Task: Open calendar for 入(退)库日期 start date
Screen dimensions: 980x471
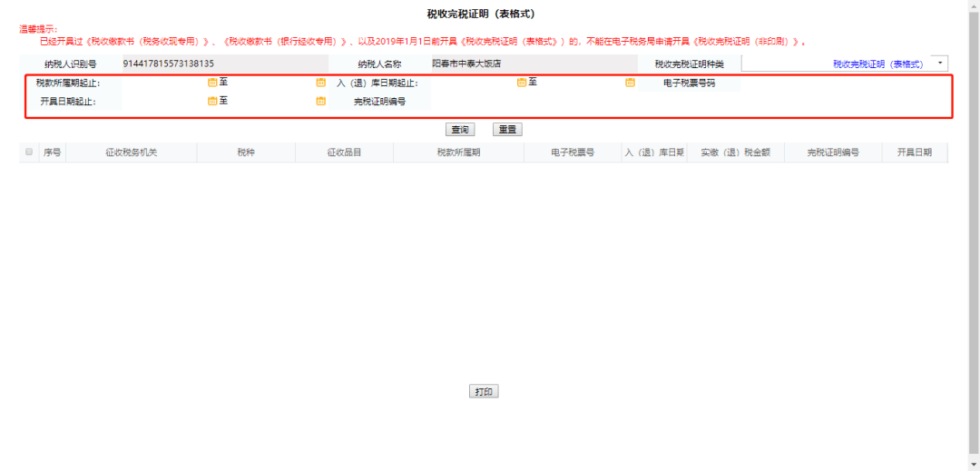Action: click(x=521, y=83)
